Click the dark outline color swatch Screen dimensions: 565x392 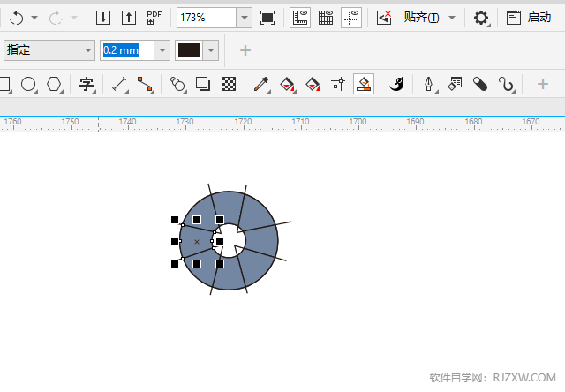[x=189, y=50]
